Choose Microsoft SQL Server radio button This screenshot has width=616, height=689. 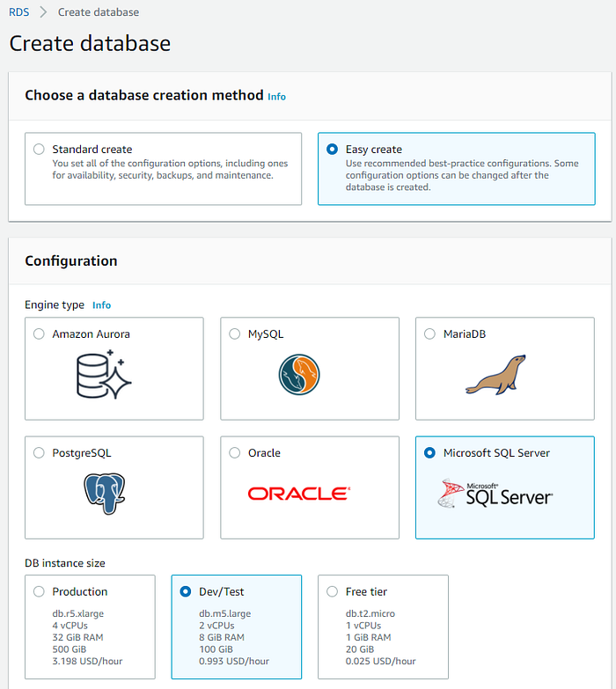point(429,452)
